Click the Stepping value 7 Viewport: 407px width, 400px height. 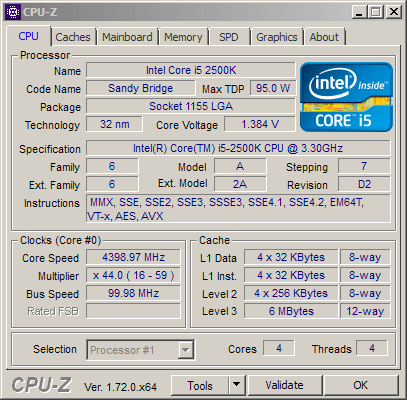[364, 166]
